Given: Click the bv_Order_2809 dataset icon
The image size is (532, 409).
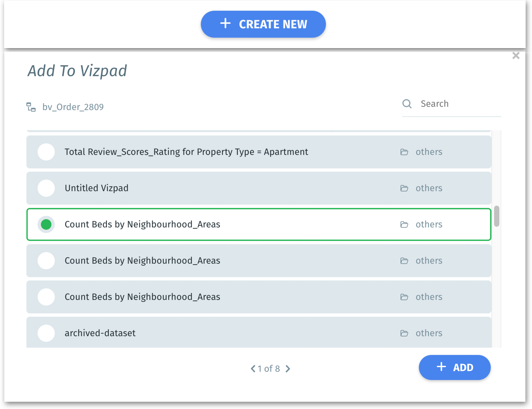Looking at the screenshot, I should (31, 107).
